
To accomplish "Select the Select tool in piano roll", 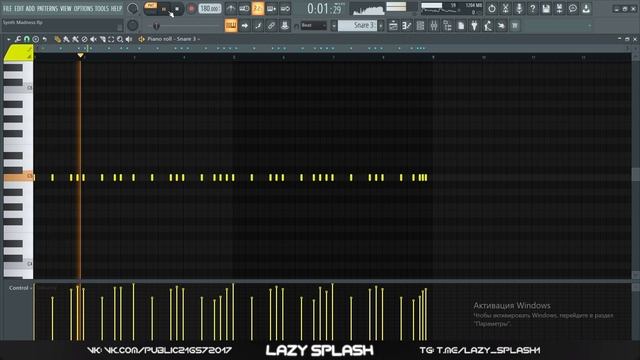I will click(111, 39).
